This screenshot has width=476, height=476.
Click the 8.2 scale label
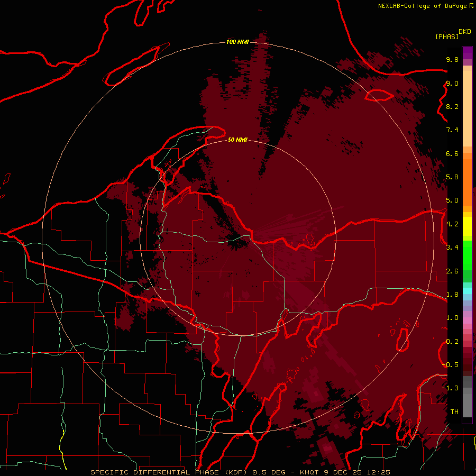coord(452,106)
